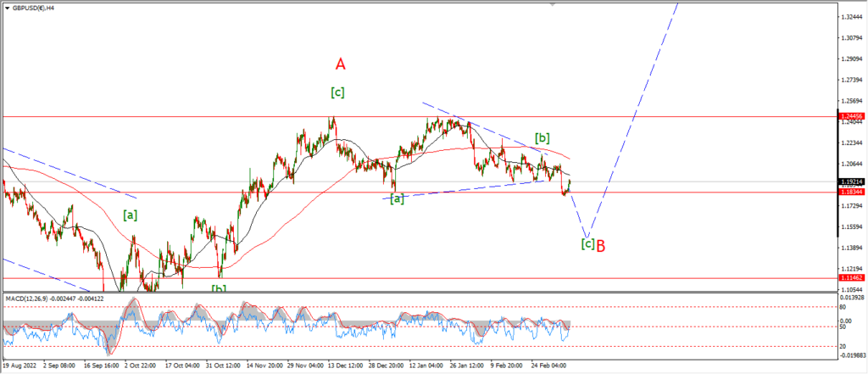Click the red 1.24456 price level tag
868x374 pixels.
[851, 116]
